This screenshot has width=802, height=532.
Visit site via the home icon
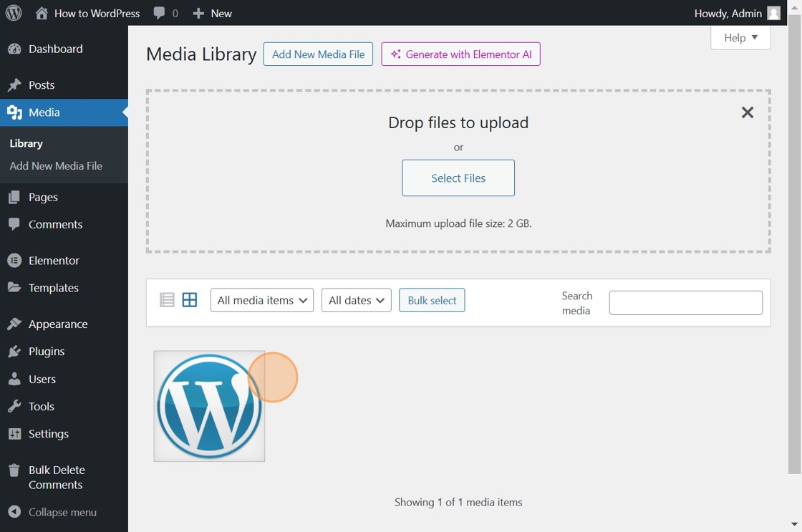click(42, 13)
